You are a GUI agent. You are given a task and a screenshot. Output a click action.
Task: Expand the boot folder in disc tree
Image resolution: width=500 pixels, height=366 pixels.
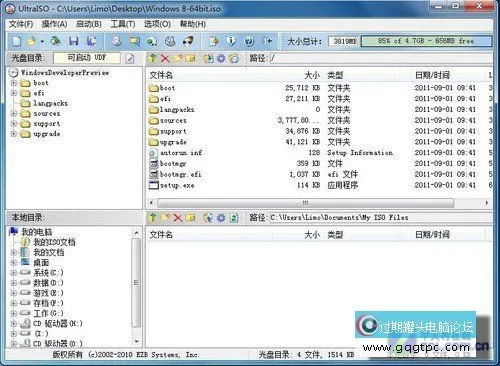coord(14,83)
